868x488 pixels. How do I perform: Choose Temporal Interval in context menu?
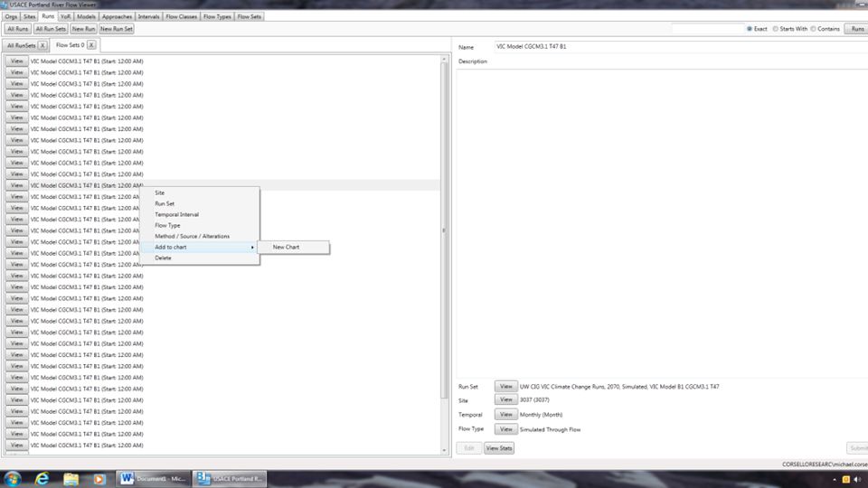coord(199,214)
